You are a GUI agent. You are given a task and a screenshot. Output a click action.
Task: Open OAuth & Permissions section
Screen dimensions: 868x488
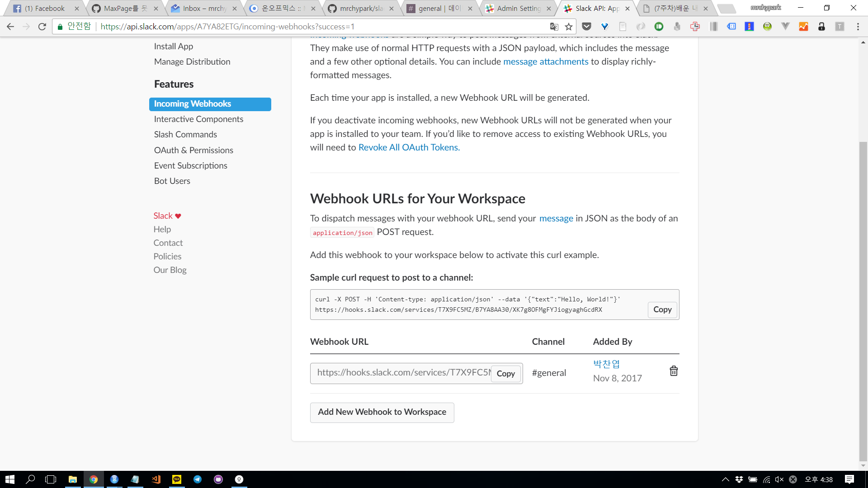[193, 150]
